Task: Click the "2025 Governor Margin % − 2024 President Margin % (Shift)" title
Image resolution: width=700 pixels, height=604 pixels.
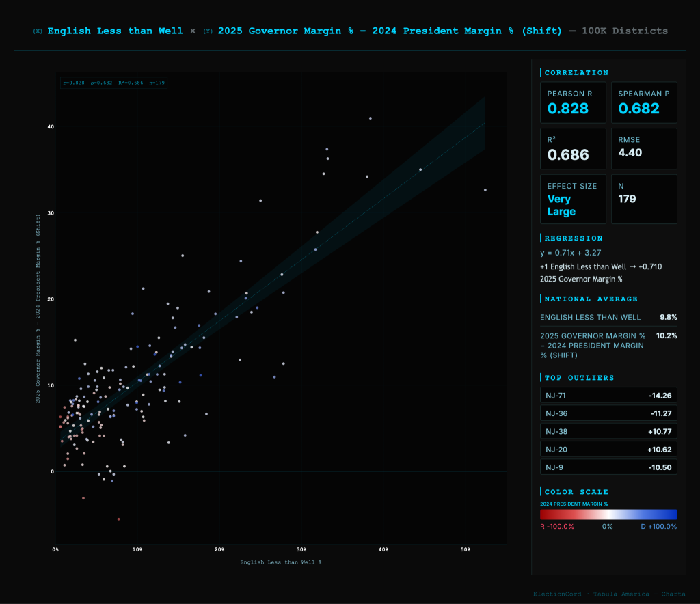Action: [x=390, y=31]
